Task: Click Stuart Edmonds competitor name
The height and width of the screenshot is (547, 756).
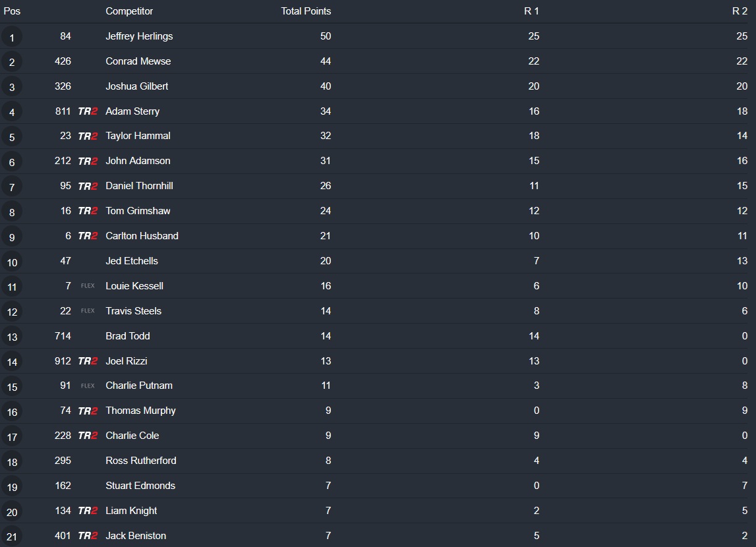Action: 140,486
